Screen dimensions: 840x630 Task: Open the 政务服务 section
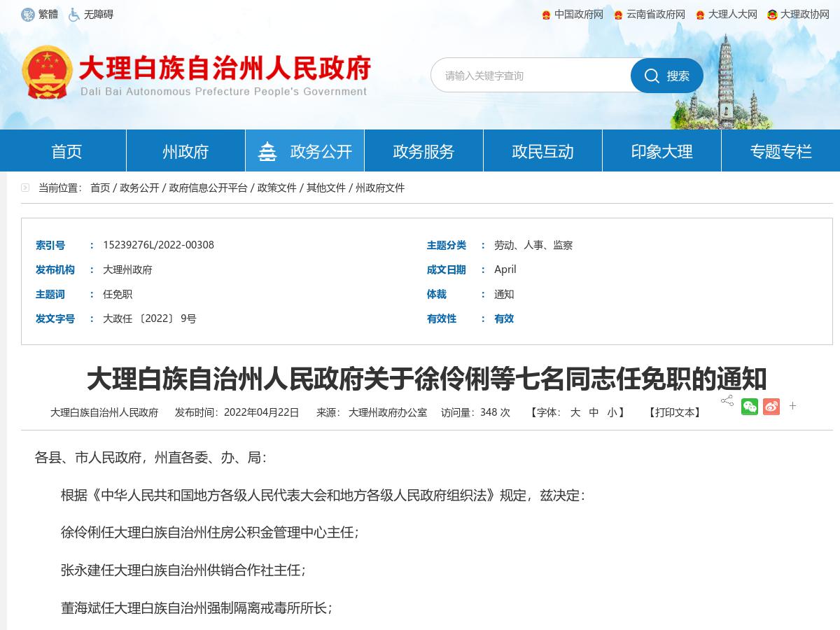(x=423, y=150)
